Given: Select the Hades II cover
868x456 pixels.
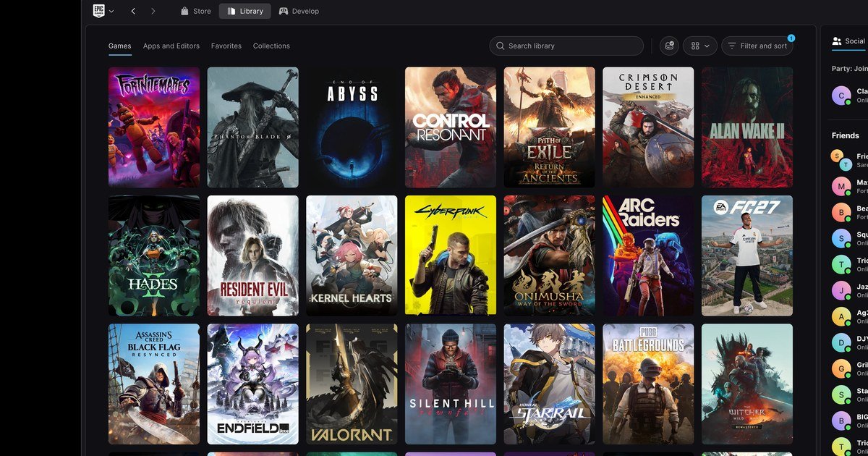Looking at the screenshot, I should point(154,256).
